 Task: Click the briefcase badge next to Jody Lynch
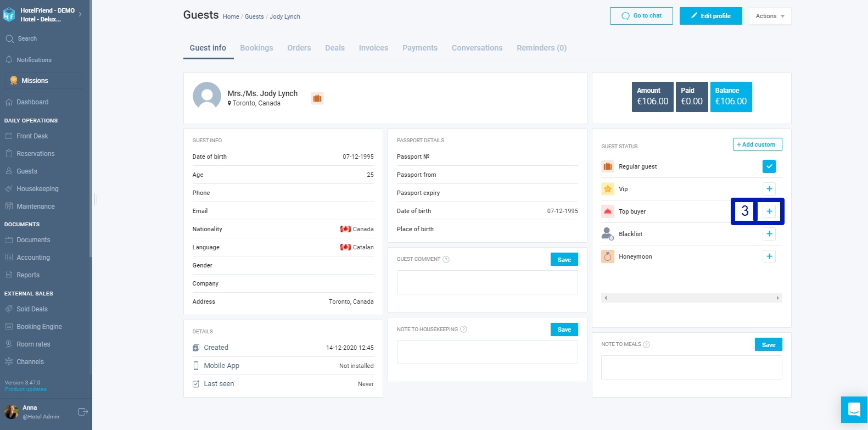tap(317, 98)
